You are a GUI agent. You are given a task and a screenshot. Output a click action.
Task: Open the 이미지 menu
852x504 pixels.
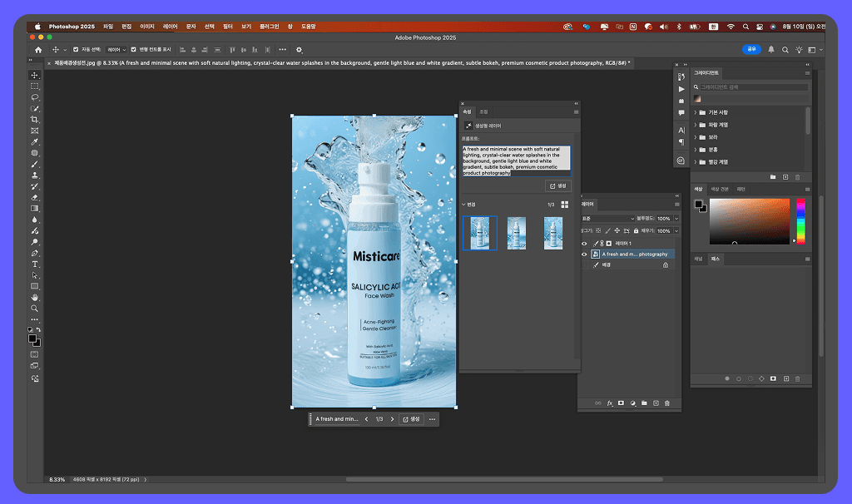147,27
